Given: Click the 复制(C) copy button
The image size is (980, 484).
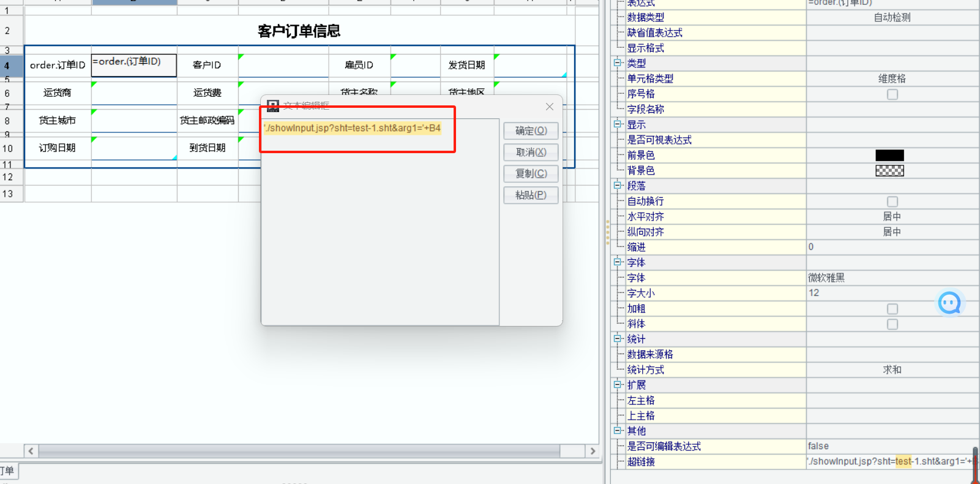Looking at the screenshot, I should click(531, 173).
